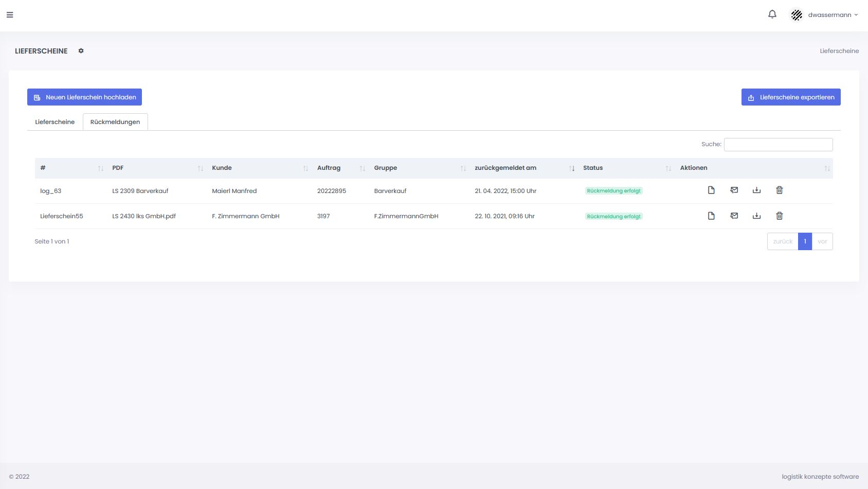Sort table by # column

[x=70, y=168]
